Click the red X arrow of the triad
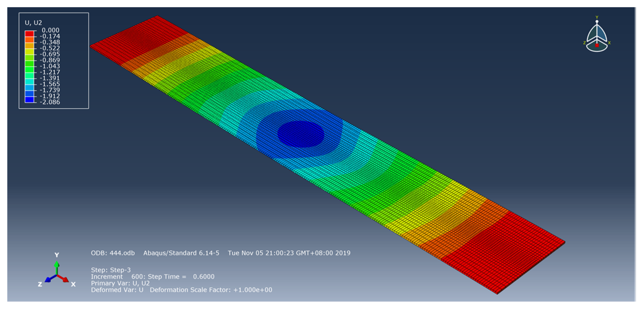 [x=65, y=279]
